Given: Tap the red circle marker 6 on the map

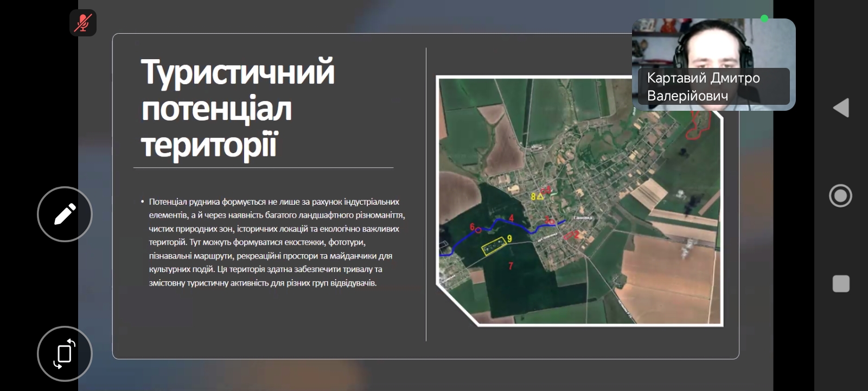Looking at the screenshot, I should coord(478,230).
